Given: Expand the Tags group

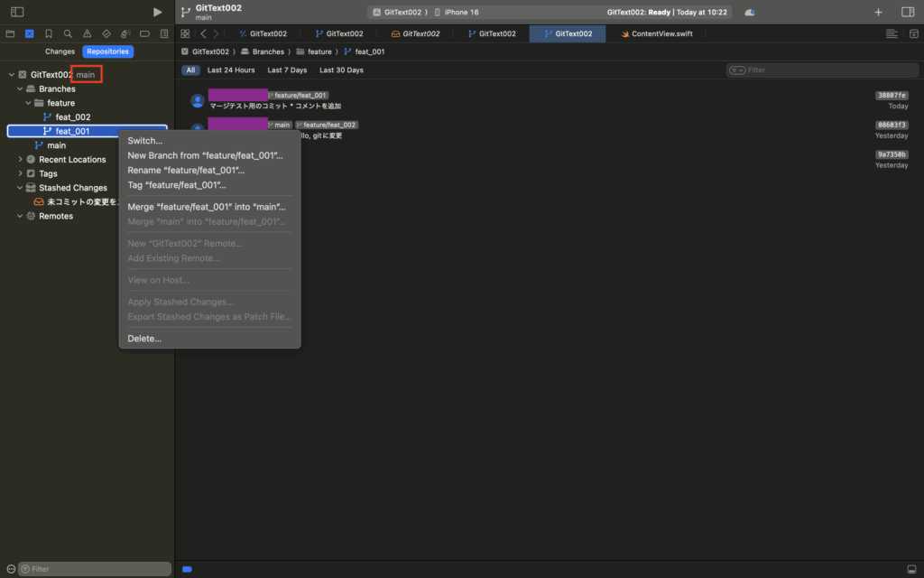Looking at the screenshot, I should [x=20, y=173].
